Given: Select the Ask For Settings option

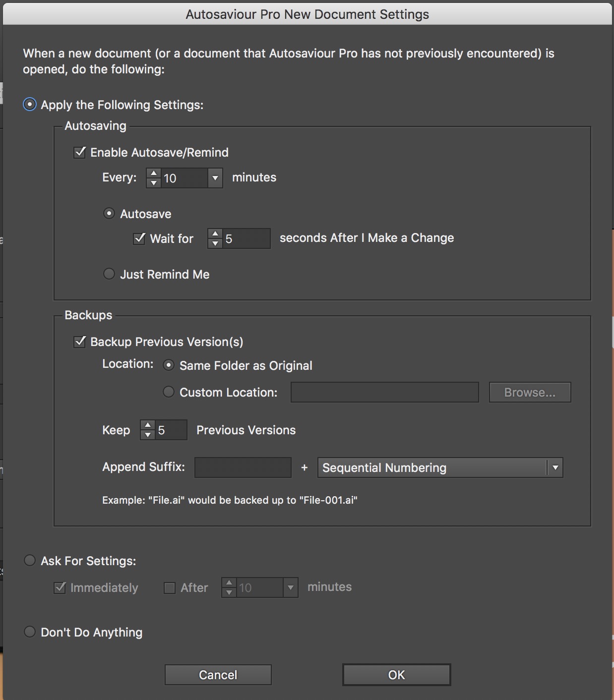Looking at the screenshot, I should [x=30, y=560].
